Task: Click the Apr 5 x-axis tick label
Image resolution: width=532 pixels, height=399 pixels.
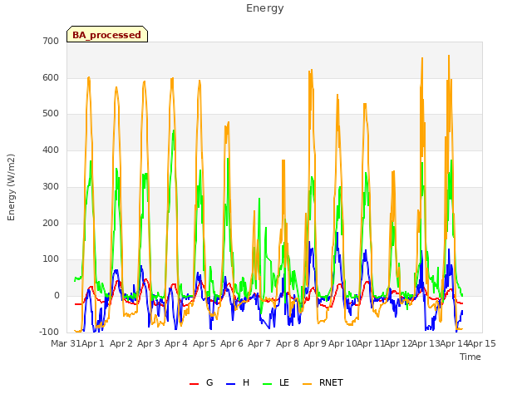Action: click(204, 343)
